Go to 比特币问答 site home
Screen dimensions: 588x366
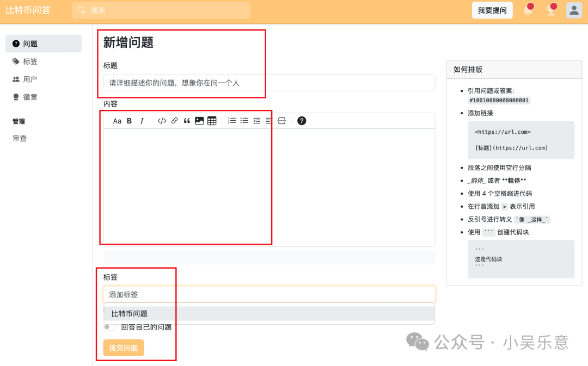point(28,10)
